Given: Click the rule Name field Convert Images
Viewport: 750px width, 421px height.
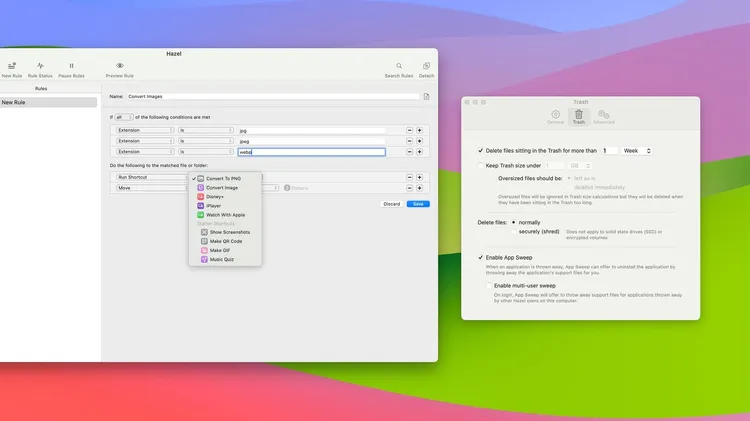Looking at the screenshot, I should [x=273, y=97].
